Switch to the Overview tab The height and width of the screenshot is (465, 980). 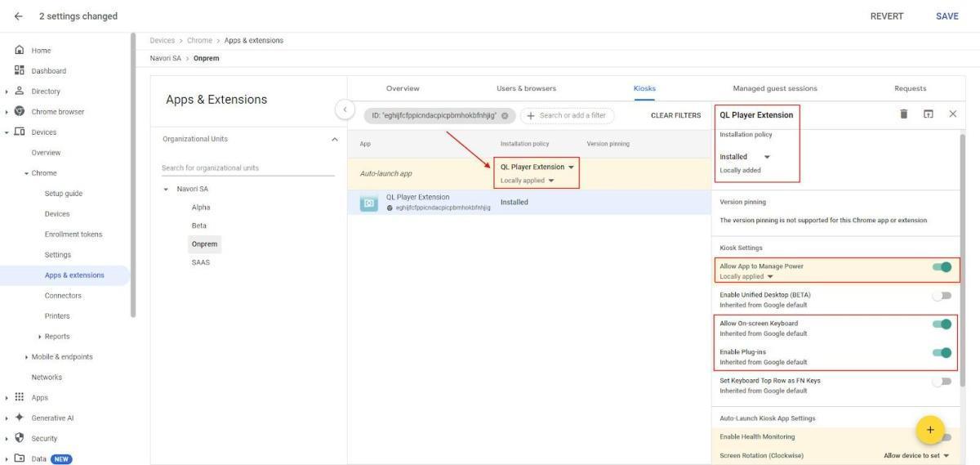pyautogui.click(x=403, y=88)
